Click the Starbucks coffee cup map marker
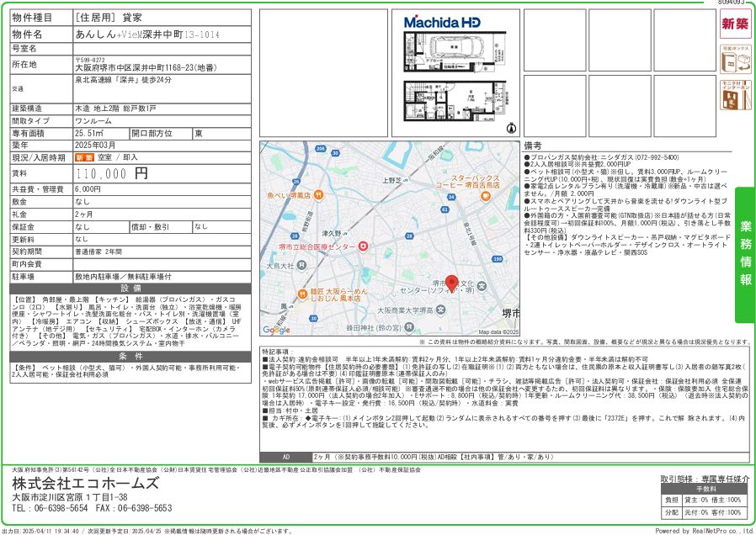 point(486,195)
